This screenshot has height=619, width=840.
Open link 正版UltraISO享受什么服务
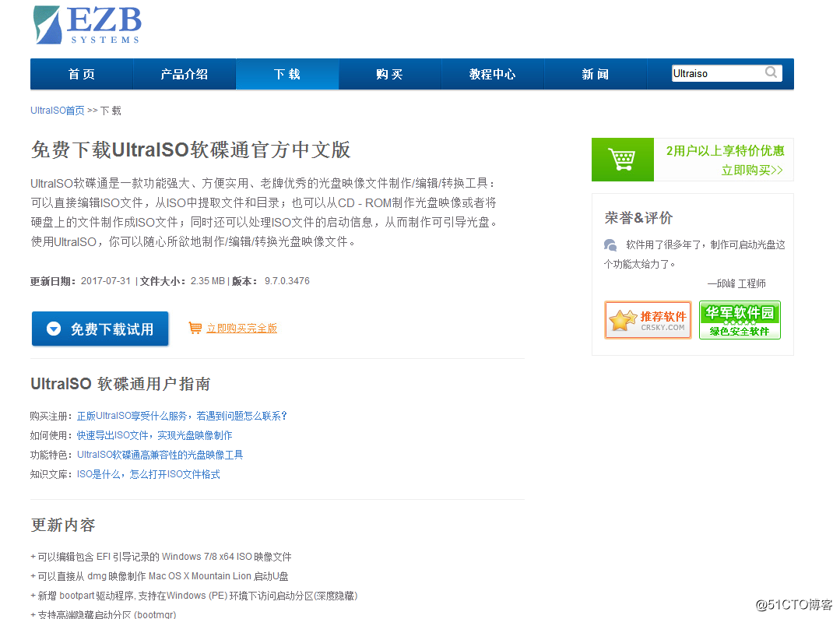coord(182,416)
